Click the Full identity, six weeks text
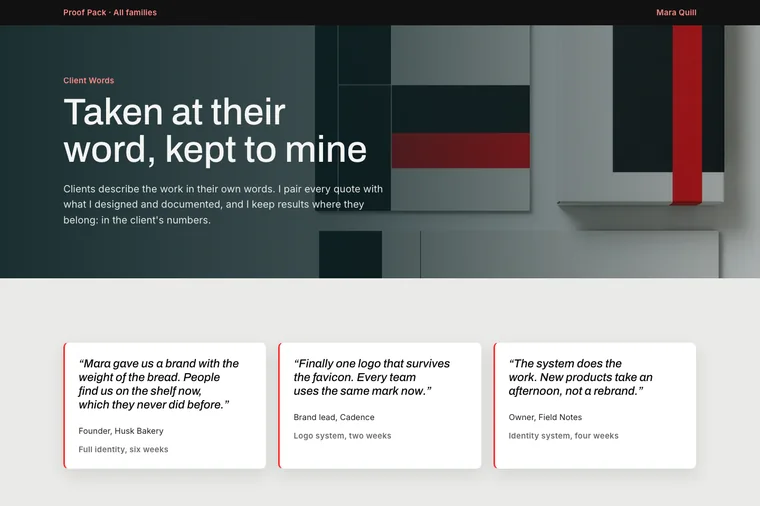 tap(123, 449)
